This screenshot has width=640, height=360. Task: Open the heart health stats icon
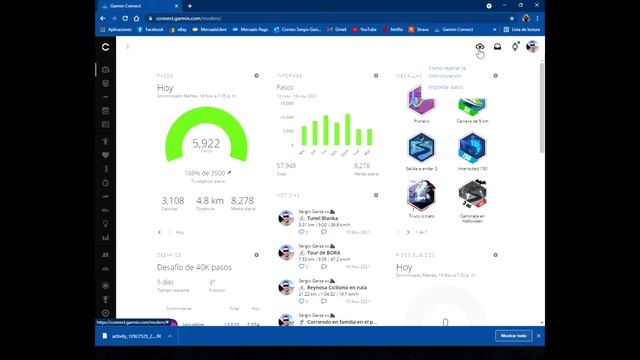105,155
